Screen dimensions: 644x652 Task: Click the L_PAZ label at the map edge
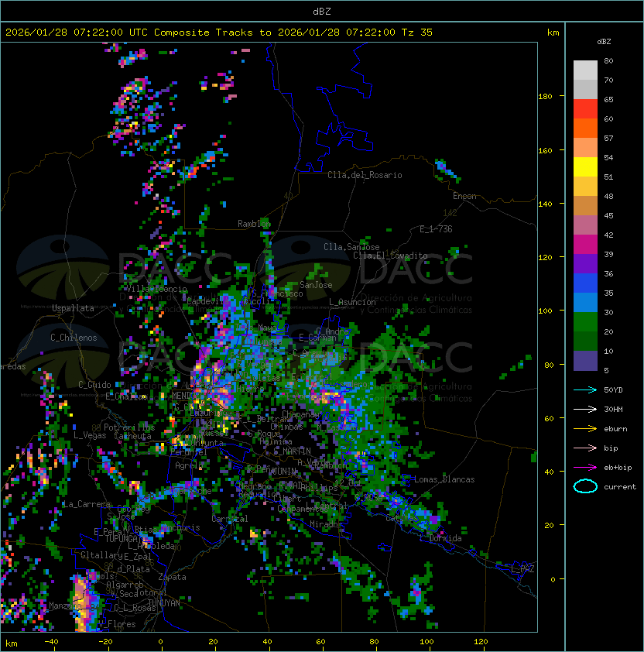(x=522, y=569)
